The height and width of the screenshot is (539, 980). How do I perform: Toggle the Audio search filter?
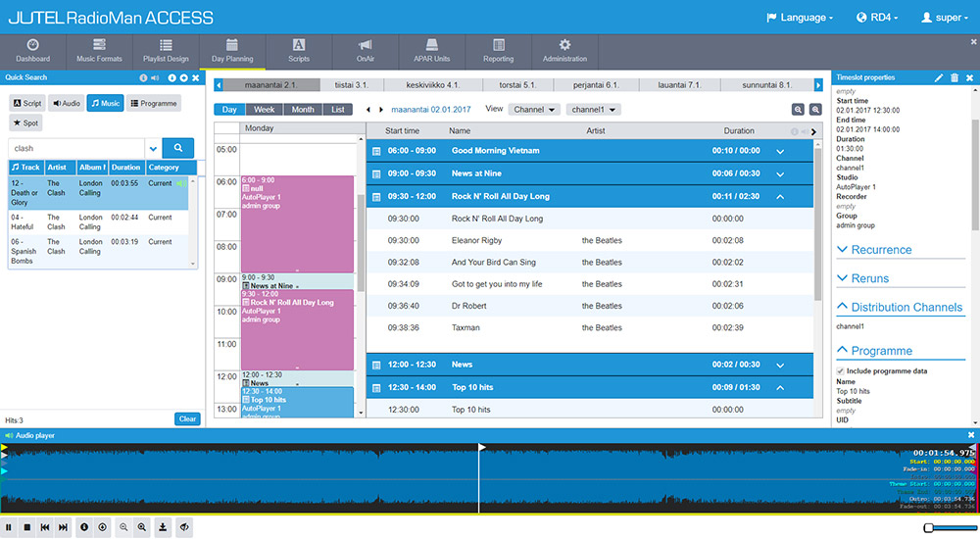pos(67,103)
